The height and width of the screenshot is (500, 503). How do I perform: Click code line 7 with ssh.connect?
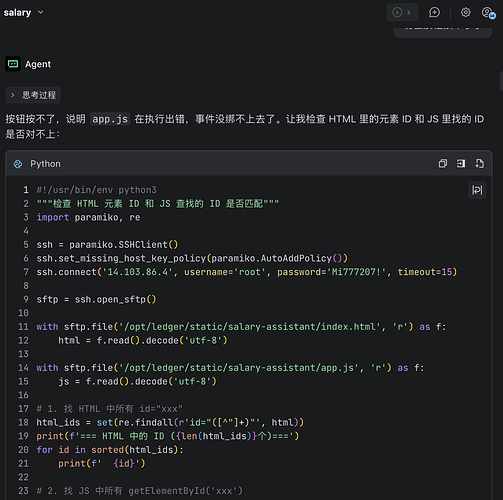tap(247, 272)
